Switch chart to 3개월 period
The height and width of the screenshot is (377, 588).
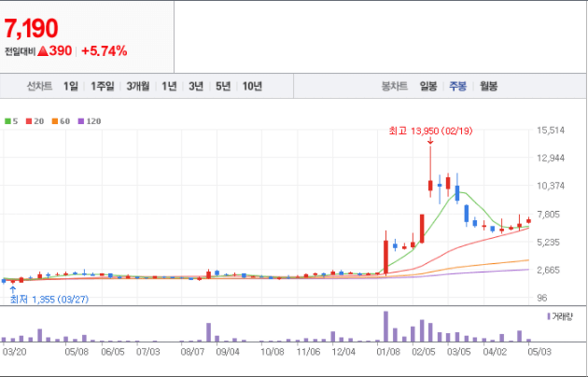138,86
